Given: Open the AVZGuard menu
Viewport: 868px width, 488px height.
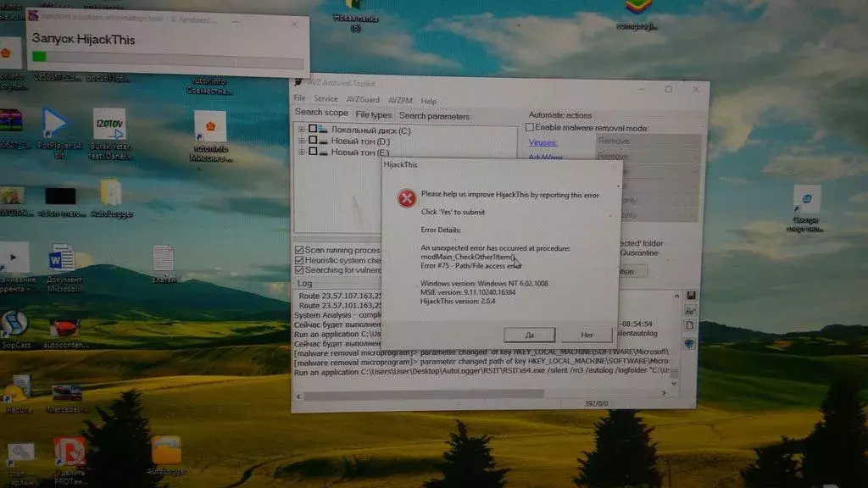Looking at the screenshot, I should click(x=363, y=100).
